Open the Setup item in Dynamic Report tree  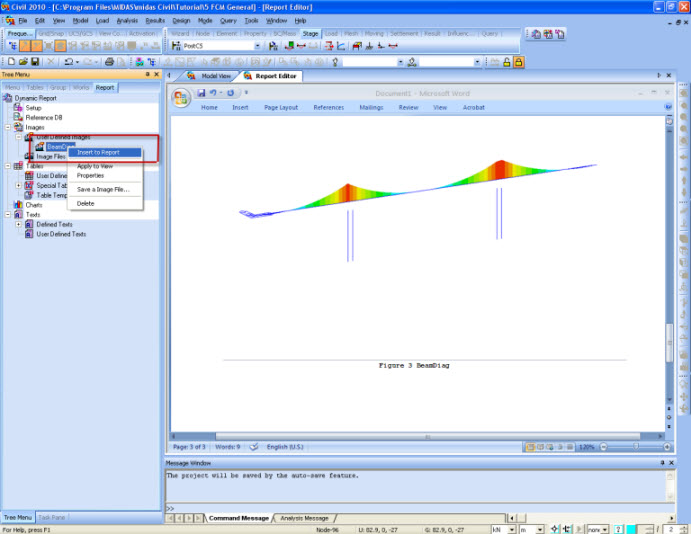click(33, 108)
